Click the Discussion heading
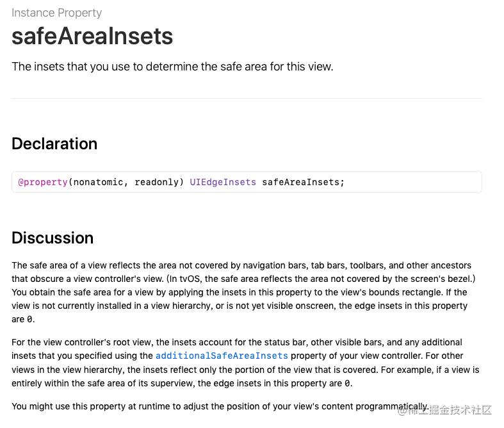 pyautogui.click(x=53, y=238)
